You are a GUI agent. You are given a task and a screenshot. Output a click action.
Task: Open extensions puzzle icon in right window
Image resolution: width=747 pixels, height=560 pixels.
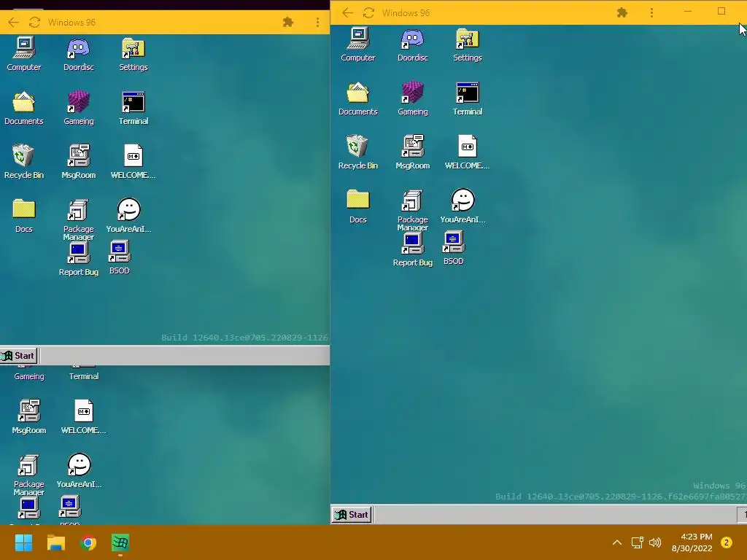(622, 13)
